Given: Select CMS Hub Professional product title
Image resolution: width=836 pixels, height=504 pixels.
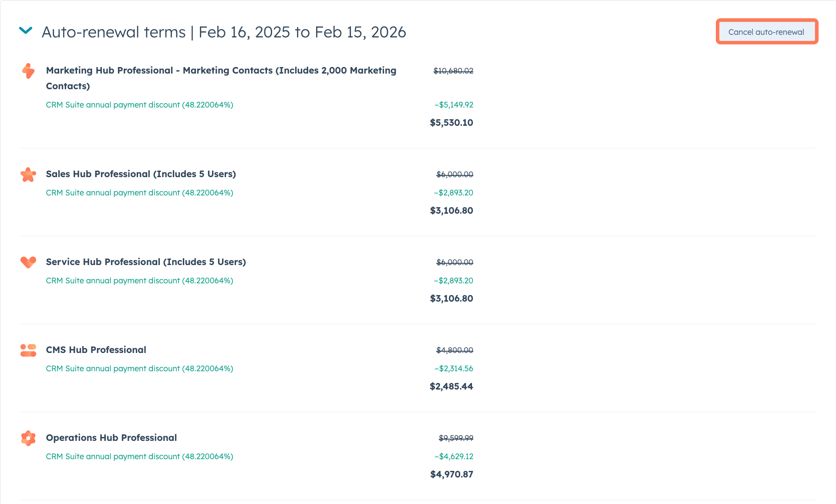Looking at the screenshot, I should (x=96, y=350).
